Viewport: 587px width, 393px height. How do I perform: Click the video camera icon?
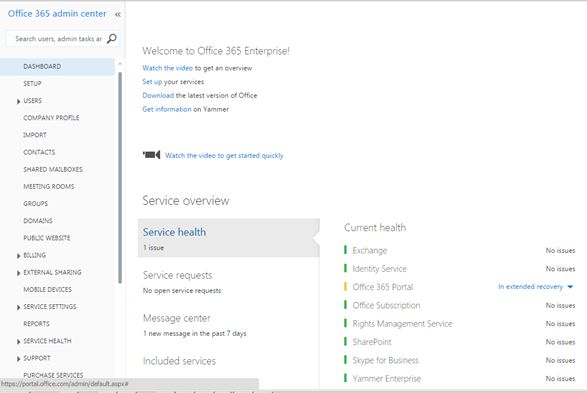151,155
